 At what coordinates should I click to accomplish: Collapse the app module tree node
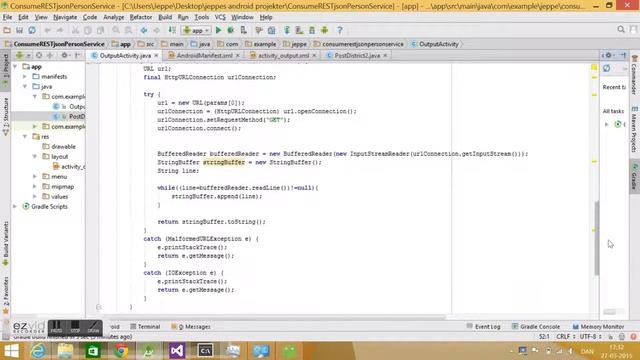[15, 67]
